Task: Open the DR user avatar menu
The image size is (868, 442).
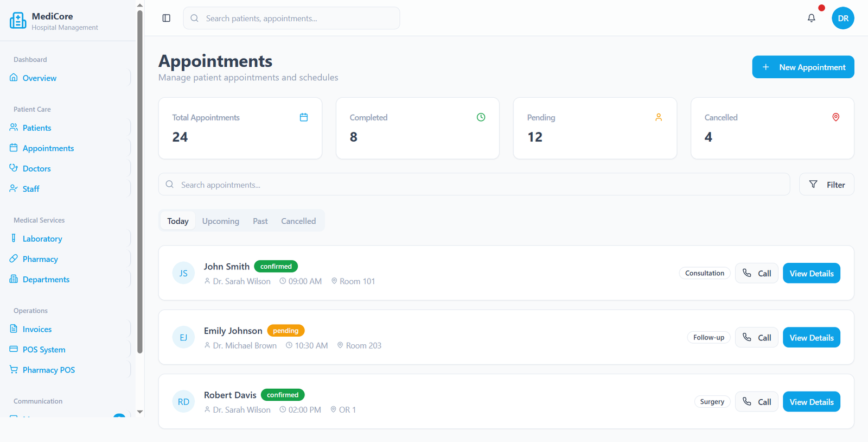Action: (843, 18)
